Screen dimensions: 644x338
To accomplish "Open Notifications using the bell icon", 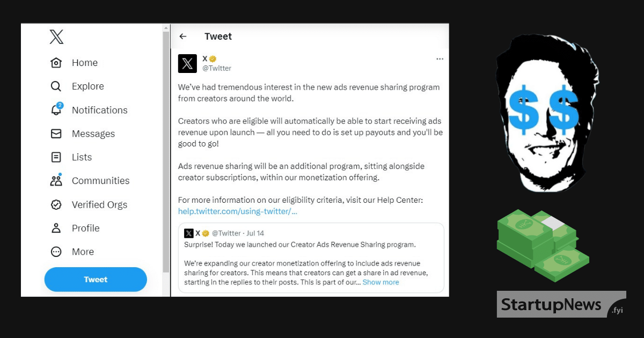I will point(56,109).
